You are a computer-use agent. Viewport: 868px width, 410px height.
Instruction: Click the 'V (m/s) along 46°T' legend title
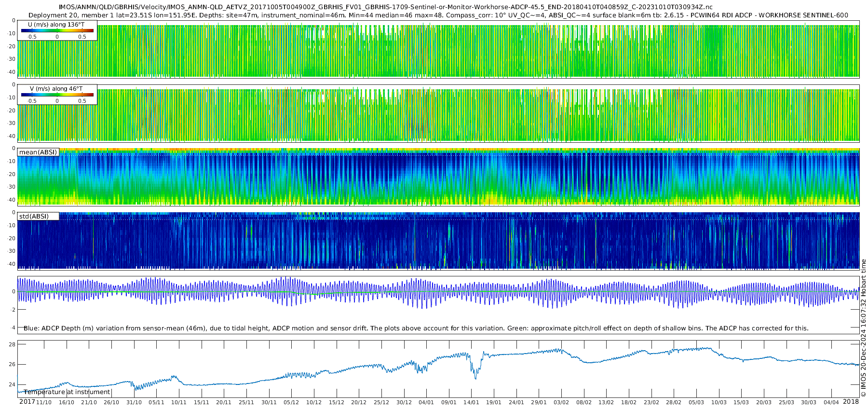[x=56, y=89]
